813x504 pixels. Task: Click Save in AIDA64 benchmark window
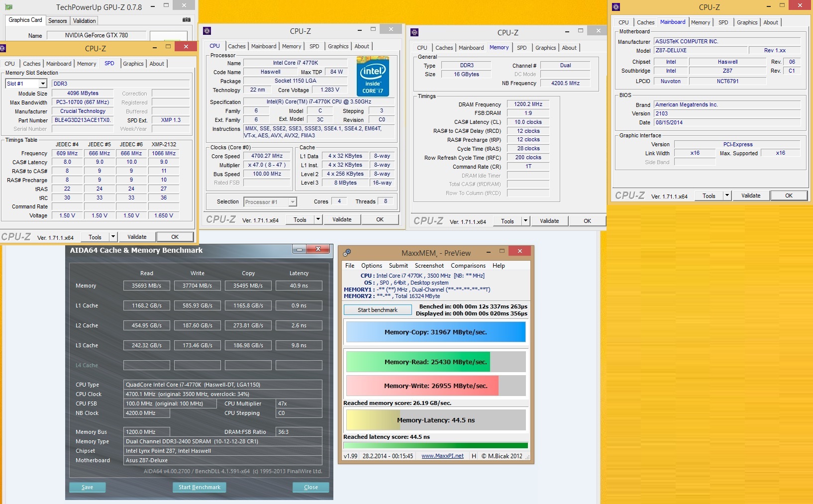(87, 487)
